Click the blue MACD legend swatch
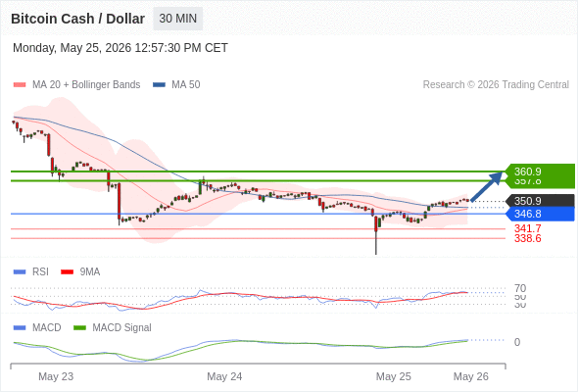 point(20,328)
